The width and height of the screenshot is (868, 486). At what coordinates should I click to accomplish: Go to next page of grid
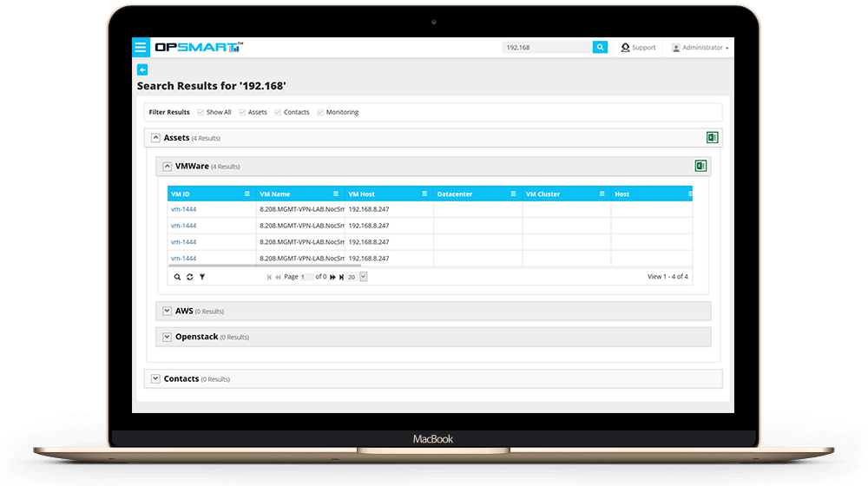(x=332, y=277)
